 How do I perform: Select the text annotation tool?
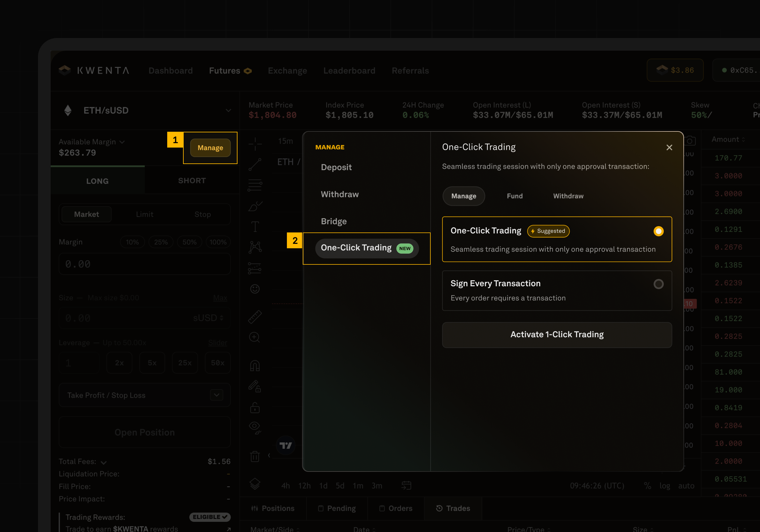click(255, 227)
